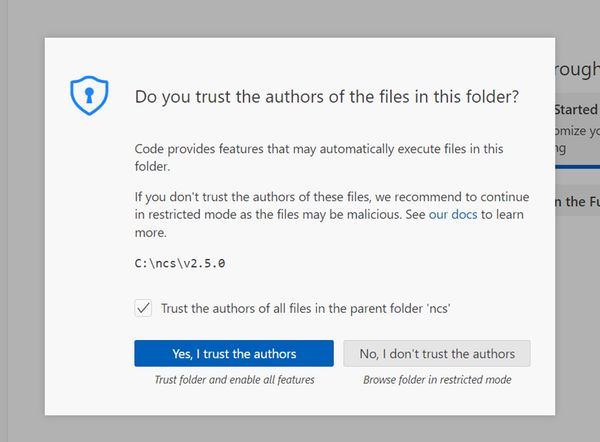Choose 'Yes, I trust the authors'

(x=234, y=353)
